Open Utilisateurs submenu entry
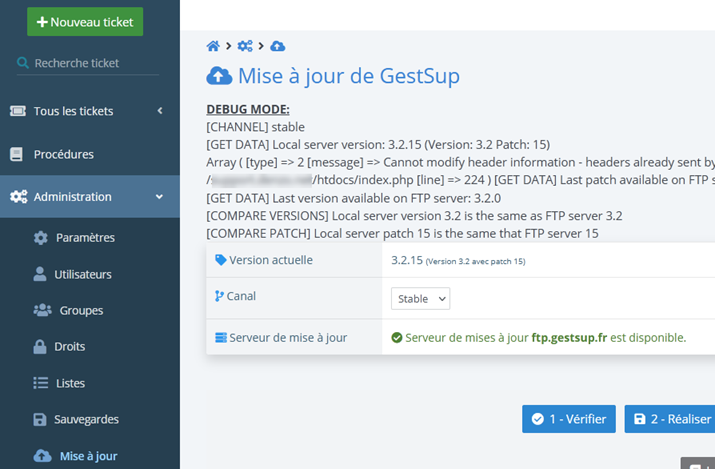The image size is (715, 469). pos(83,274)
